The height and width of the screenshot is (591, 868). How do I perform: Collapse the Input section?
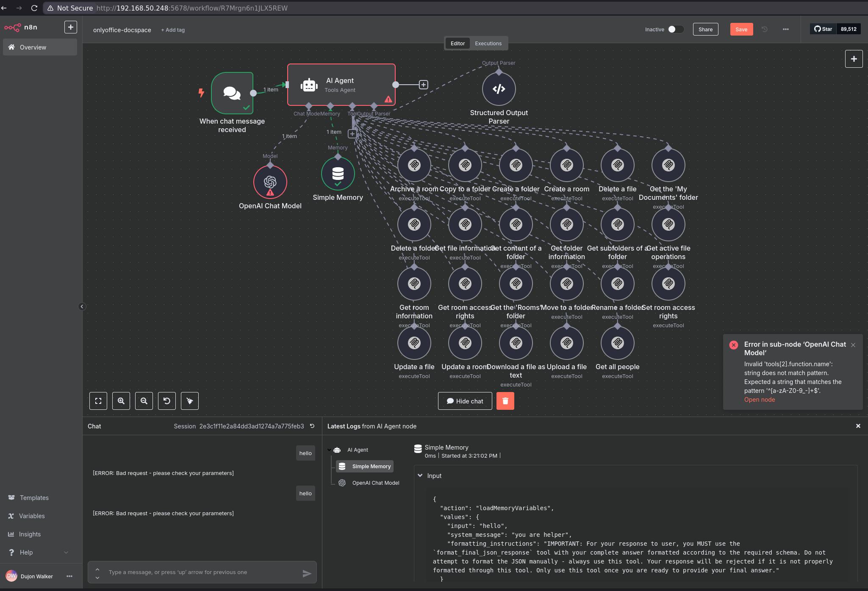420,475
